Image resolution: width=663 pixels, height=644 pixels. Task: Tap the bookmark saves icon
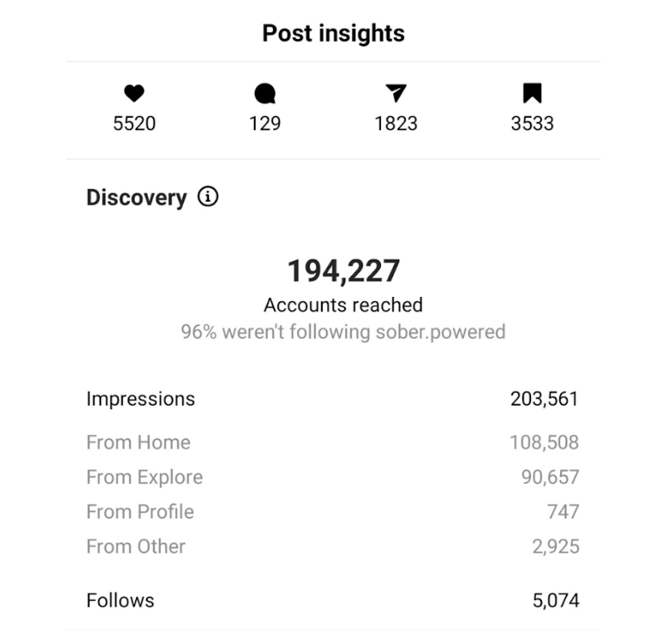533,93
